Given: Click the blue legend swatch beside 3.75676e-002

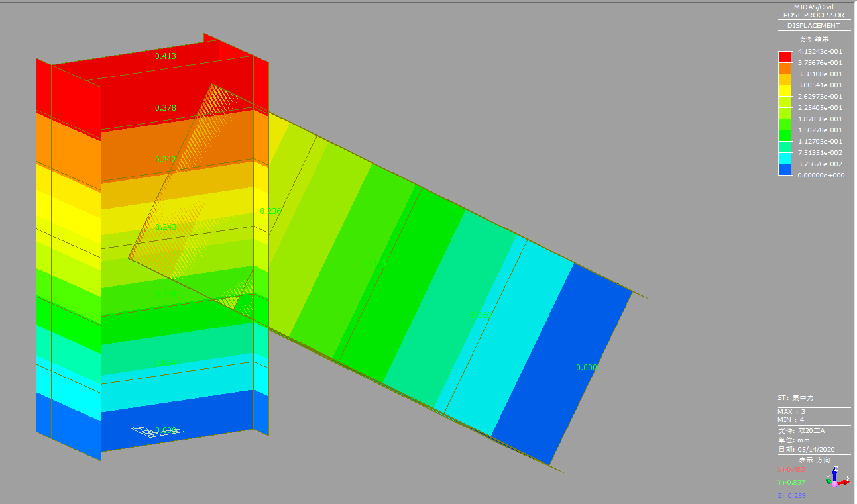Looking at the screenshot, I should [785, 170].
